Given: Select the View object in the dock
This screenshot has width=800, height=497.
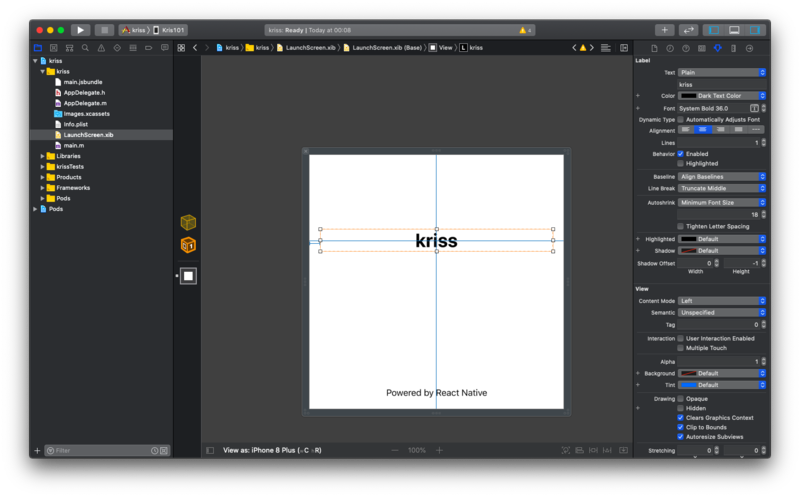Looking at the screenshot, I should tap(188, 276).
